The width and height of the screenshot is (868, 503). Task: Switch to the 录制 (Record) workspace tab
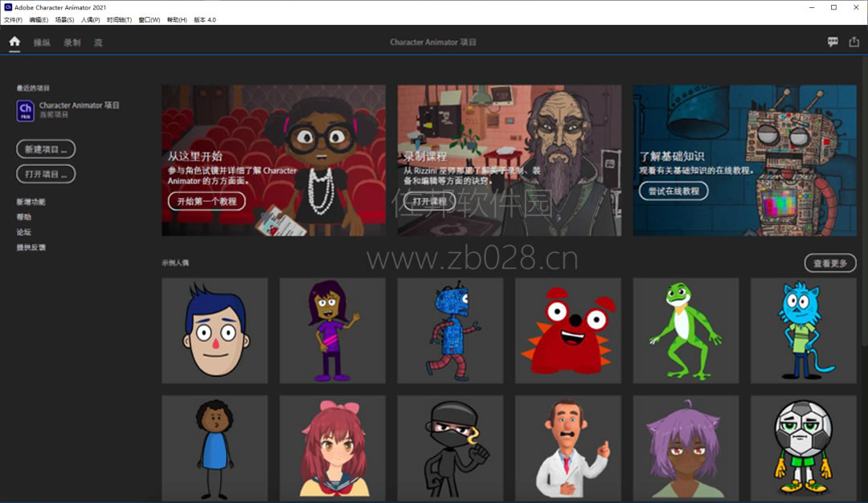[x=72, y=43]
